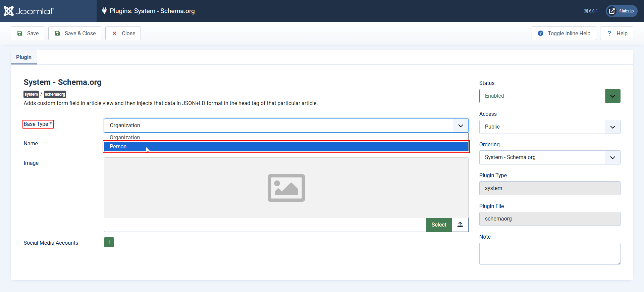Viewport: 644px width, 292px height.
Task: Click the Help question mark button
Action: click(616, 34)
